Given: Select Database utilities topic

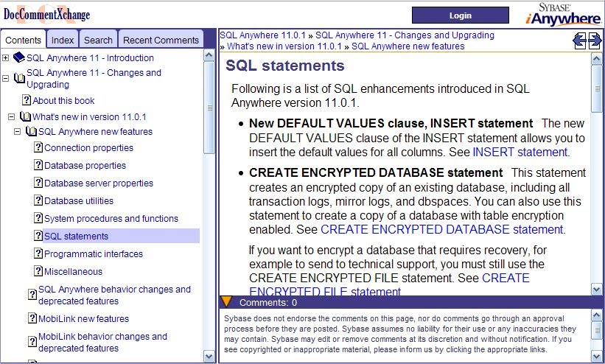Looking at the screenshot, I should tap(79, 200).
